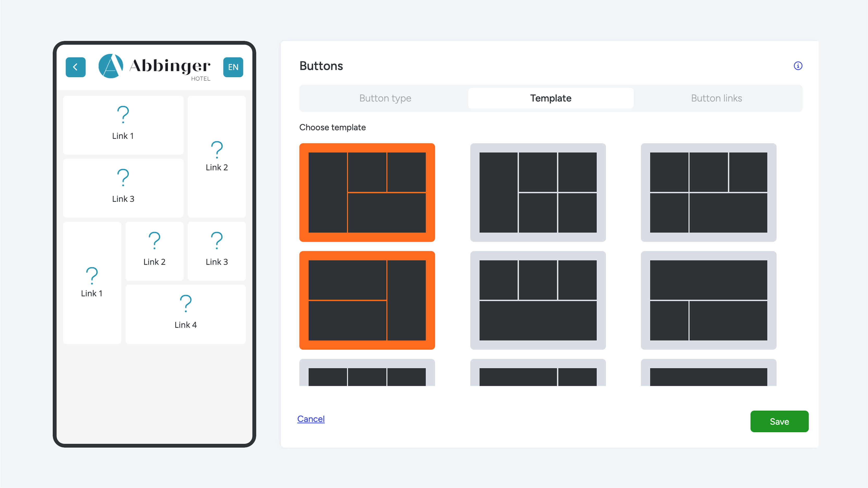This screenshot has height=488, width=868.
Task: Open the EN language selector
Action: (x=233, y=67)
